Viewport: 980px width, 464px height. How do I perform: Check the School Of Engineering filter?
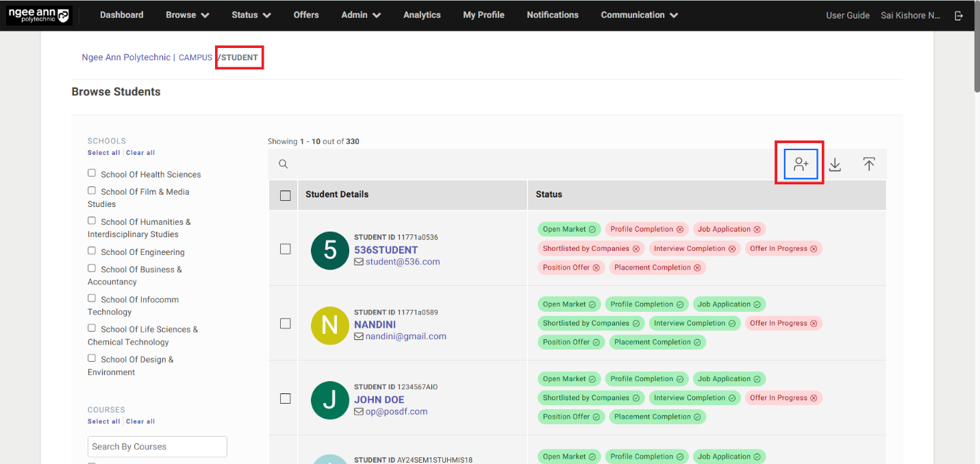pos(92,251)
